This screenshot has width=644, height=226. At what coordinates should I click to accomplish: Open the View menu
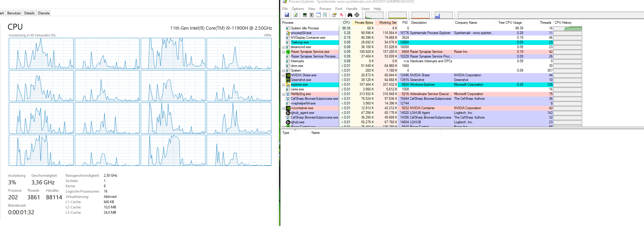[x=312, y=9]
